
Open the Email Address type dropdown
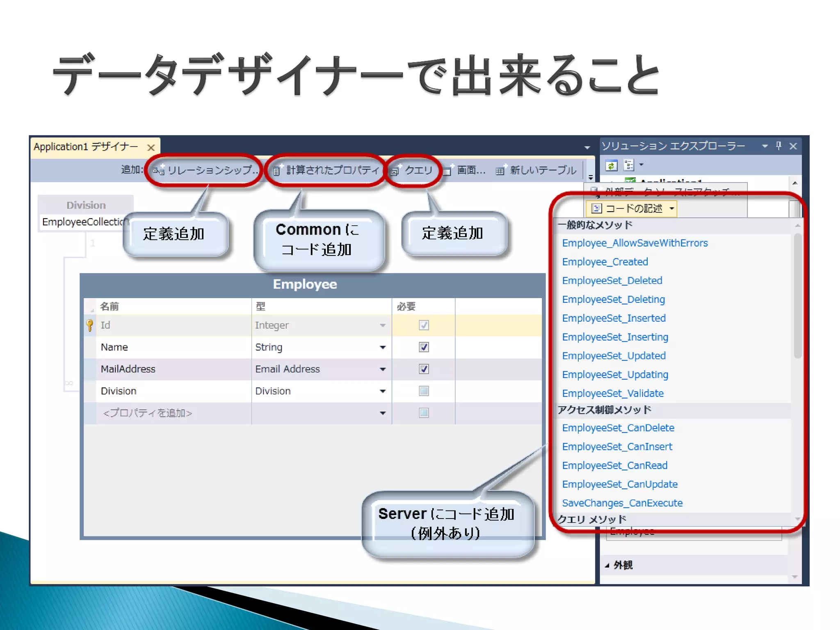382,369
